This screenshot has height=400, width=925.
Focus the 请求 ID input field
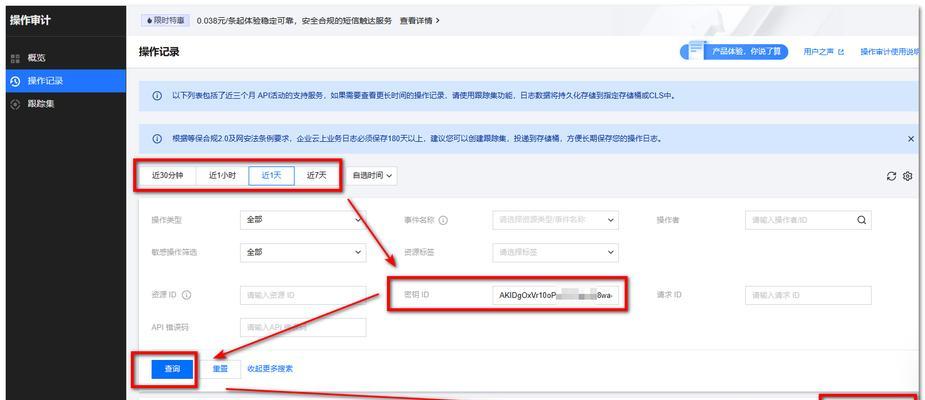(x=808, y=295)
